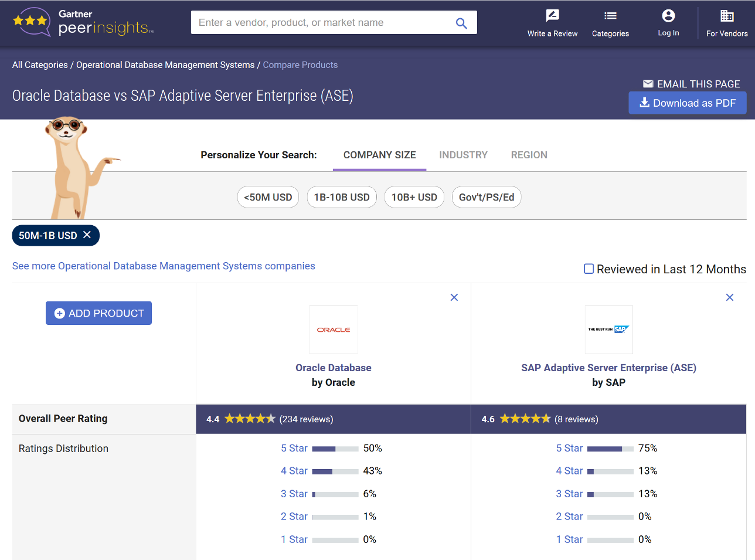Open Write a Review
This screenshot has height=560, width=755.
pos(552,23)
